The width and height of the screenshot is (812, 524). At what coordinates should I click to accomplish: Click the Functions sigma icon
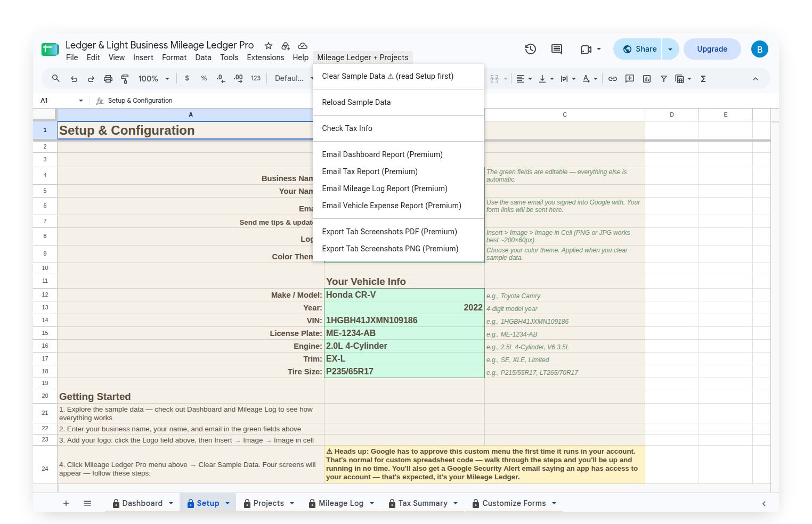(x=703, y=79)
